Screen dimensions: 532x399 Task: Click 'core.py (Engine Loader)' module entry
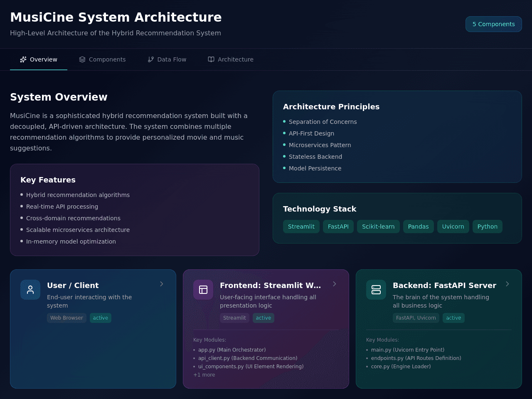401,367
